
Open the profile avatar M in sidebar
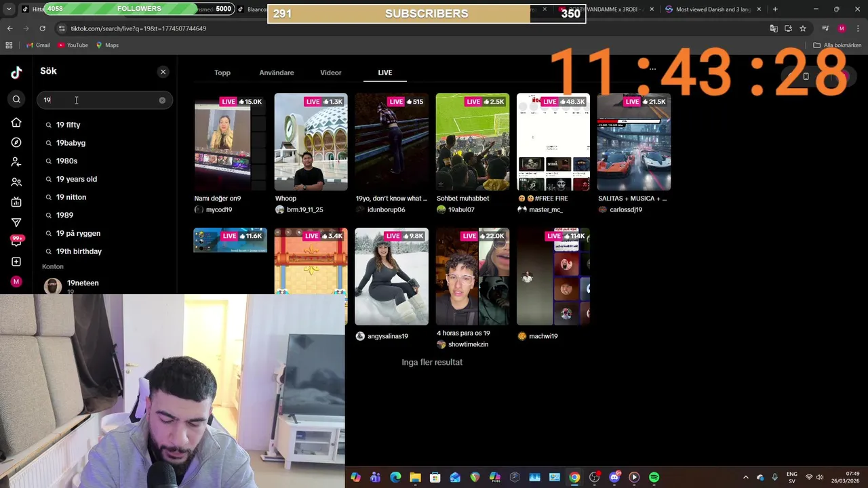[x=16, y=281]
